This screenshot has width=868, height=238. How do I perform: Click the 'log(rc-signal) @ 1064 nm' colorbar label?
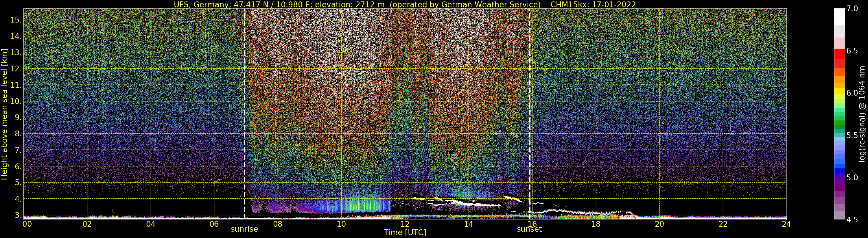tap(862, 114)
